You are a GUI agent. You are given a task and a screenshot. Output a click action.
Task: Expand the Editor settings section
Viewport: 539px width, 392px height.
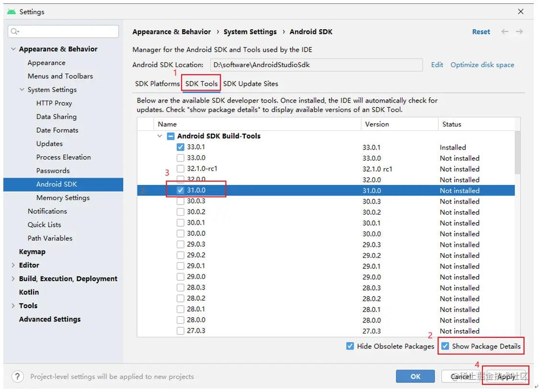[x=13, y=265]
